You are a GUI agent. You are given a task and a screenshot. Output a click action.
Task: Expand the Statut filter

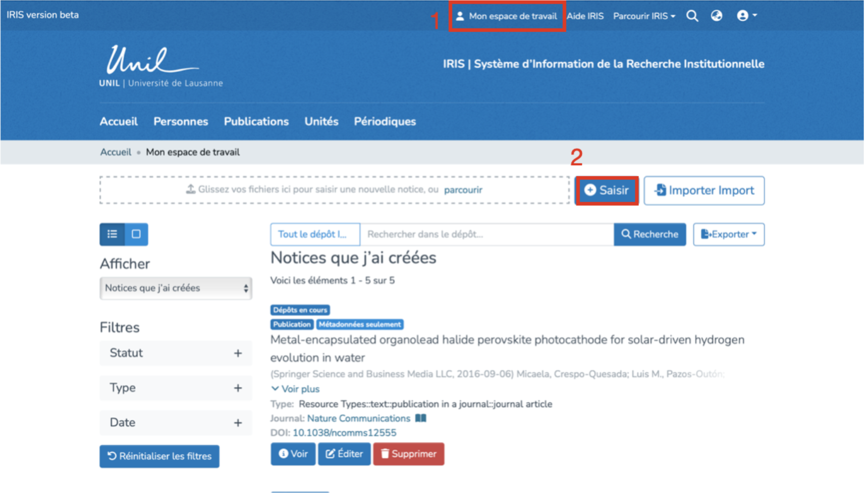coord(238,353)
